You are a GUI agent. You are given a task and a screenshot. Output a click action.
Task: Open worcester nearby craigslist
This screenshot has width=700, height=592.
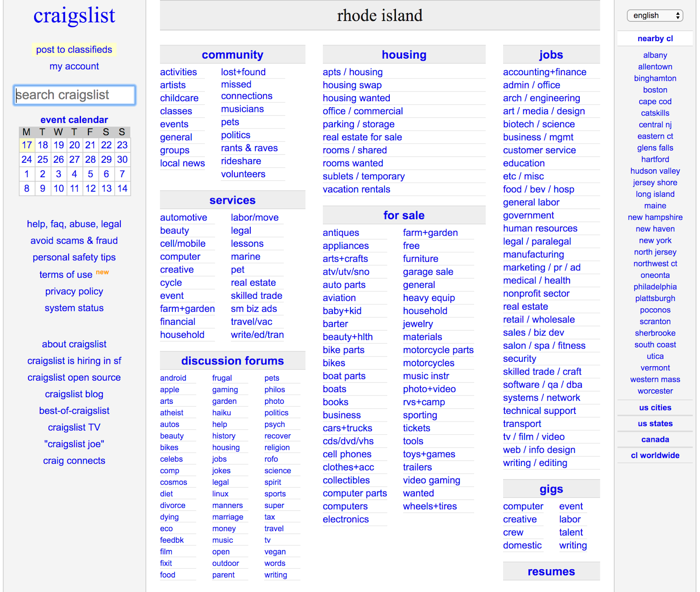[655, 391]
